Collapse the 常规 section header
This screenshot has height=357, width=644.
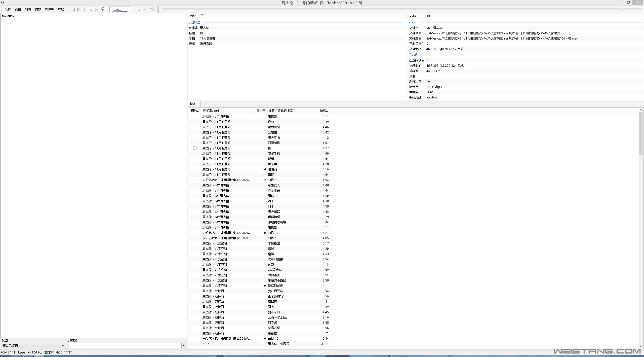(x=413, y=55)
